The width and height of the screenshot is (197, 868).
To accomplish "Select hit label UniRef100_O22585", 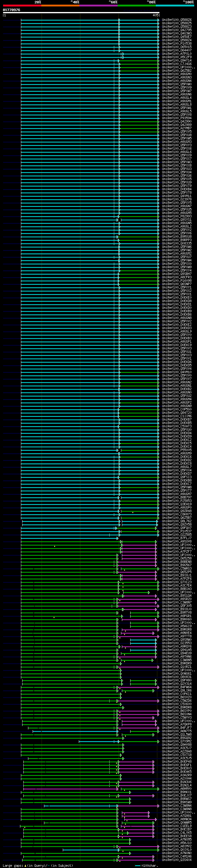I will pos(177,535).
